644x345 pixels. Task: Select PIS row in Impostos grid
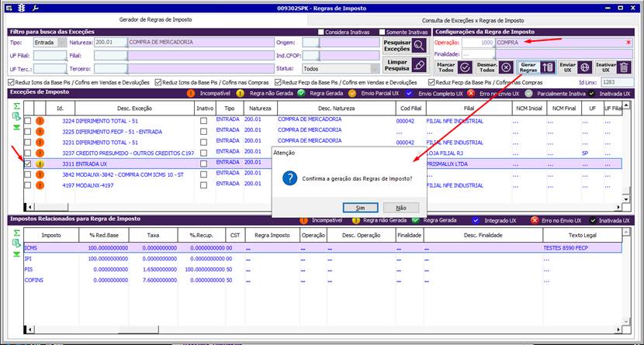(323, 270)
